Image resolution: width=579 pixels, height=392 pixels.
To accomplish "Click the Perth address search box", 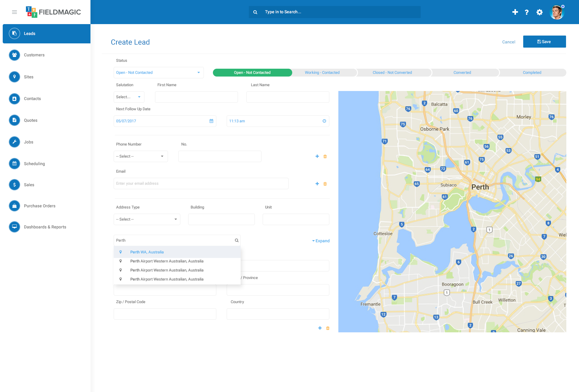I will 177,240.
